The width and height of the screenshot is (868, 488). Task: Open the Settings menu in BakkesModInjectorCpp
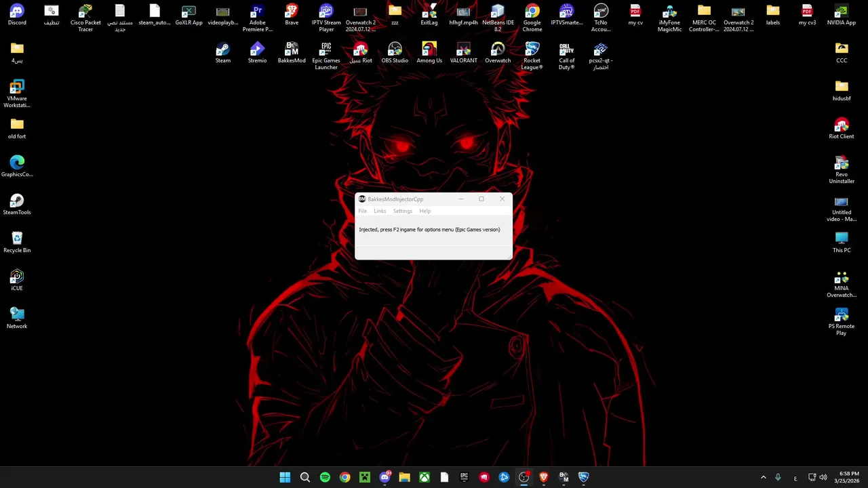pyautogui.click(x=402, y=211)
